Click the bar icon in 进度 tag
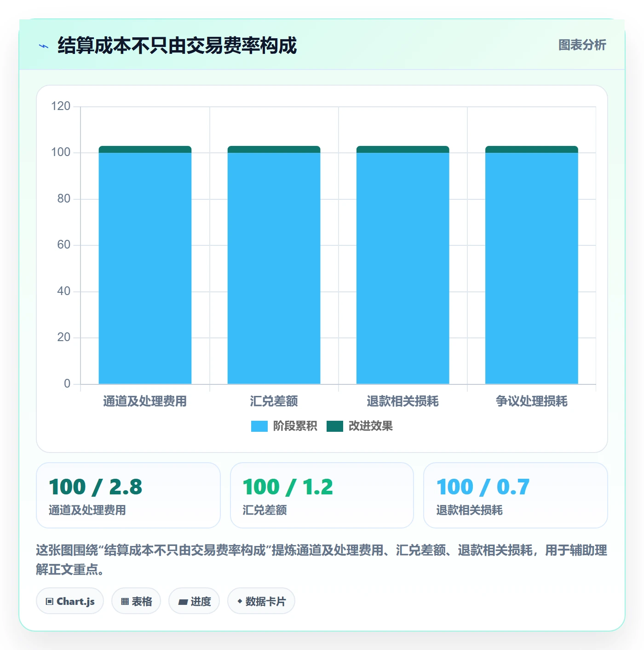The image size is (644, 650). [x=183, y=602]
